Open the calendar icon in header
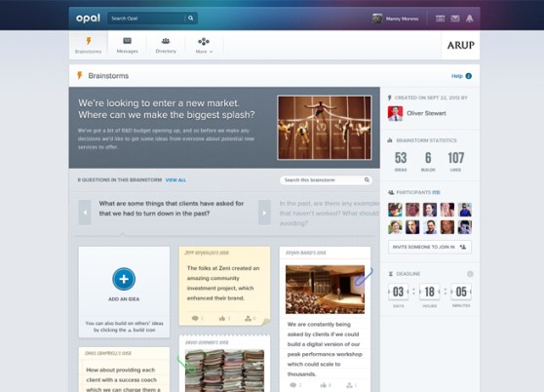 tap(440, 19)
